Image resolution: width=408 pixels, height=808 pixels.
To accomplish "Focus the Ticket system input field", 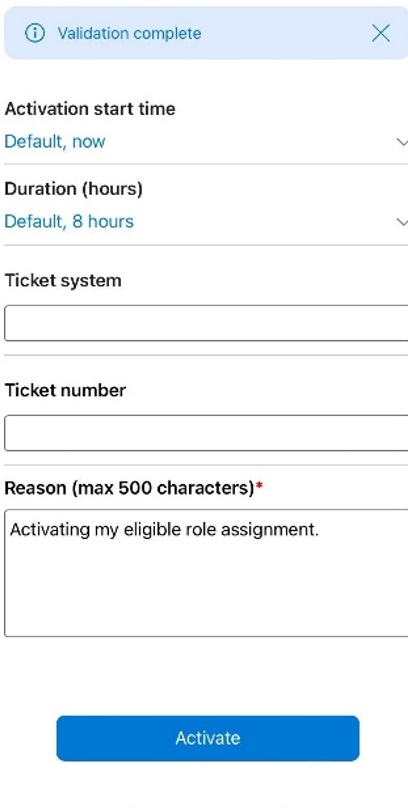I will tap(206, 323).
